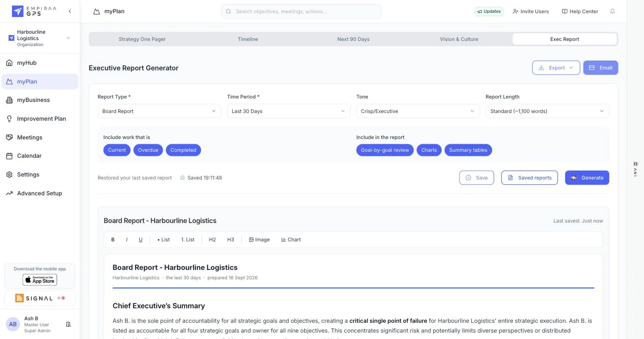Click the Settings gear icon
This screenshot has height=339, width=644.
pyautogui.click(x=9, y=174)
